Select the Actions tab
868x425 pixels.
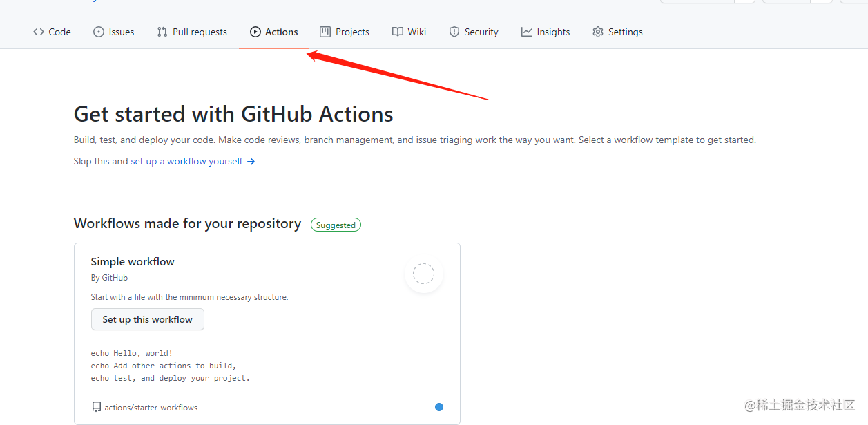[x=274, y=32]
